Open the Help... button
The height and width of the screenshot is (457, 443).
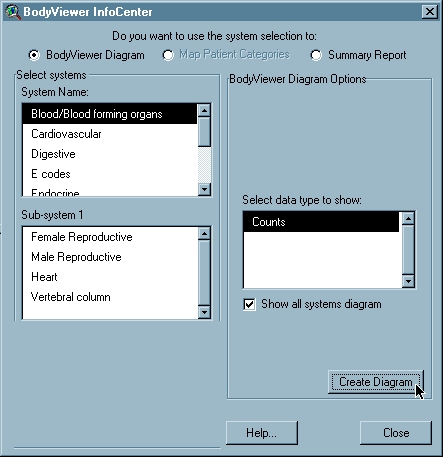[x=262, y=433]
